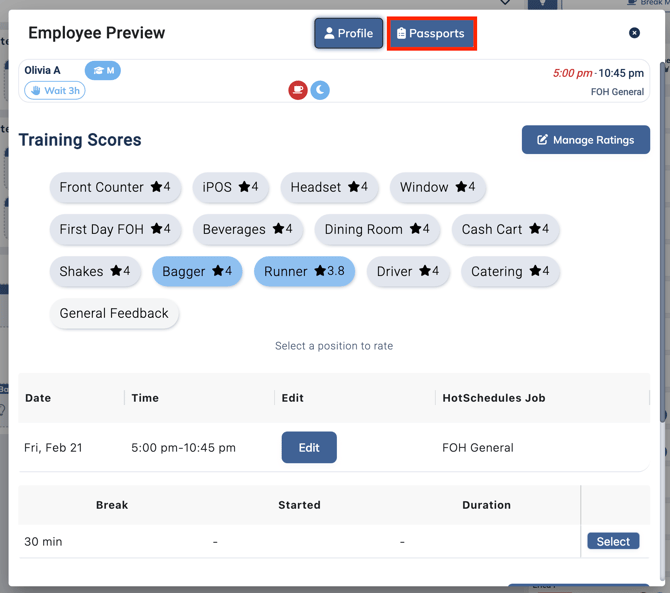Image resolution: width=670 pixels, height=593 pixels.
Task: Click the graduation cap M badge
Action: click(103, 71)
